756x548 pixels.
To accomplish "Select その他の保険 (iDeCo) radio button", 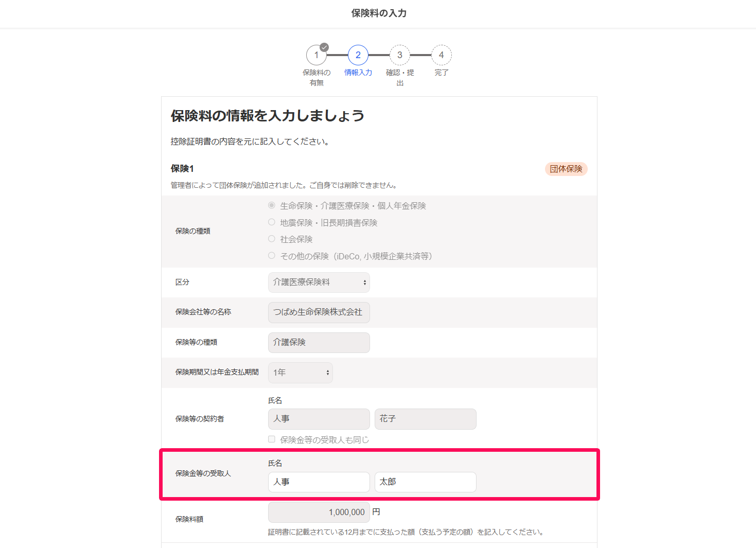I will pos(272,256).
